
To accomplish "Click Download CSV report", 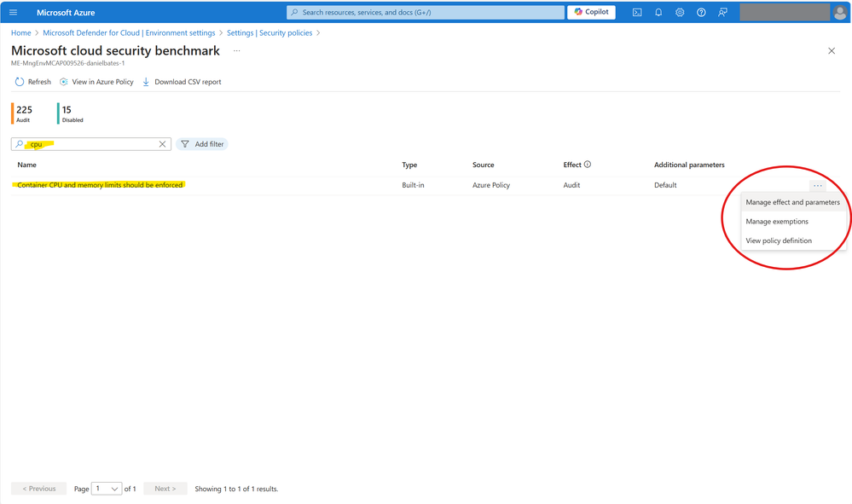I will click(x=182, y=82).
